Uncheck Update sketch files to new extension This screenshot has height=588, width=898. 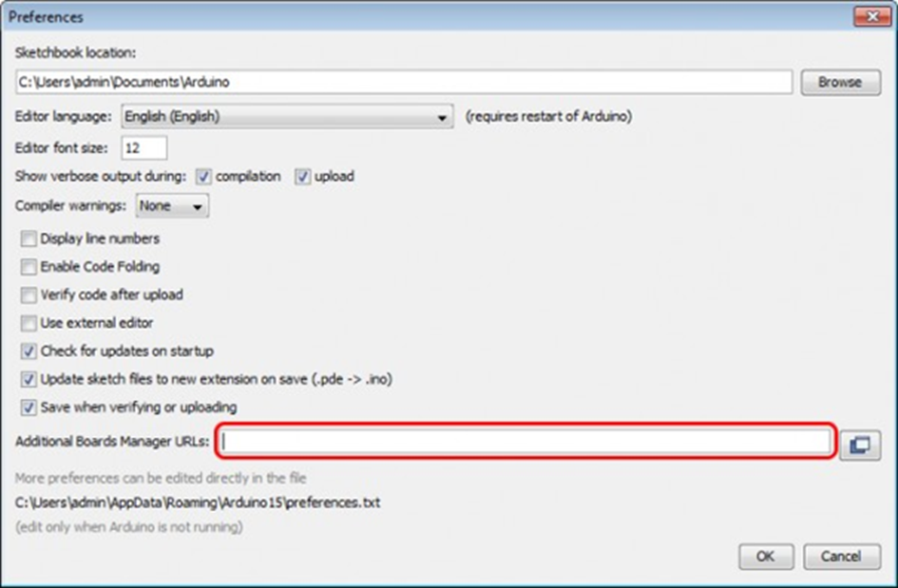click(29, 379)
